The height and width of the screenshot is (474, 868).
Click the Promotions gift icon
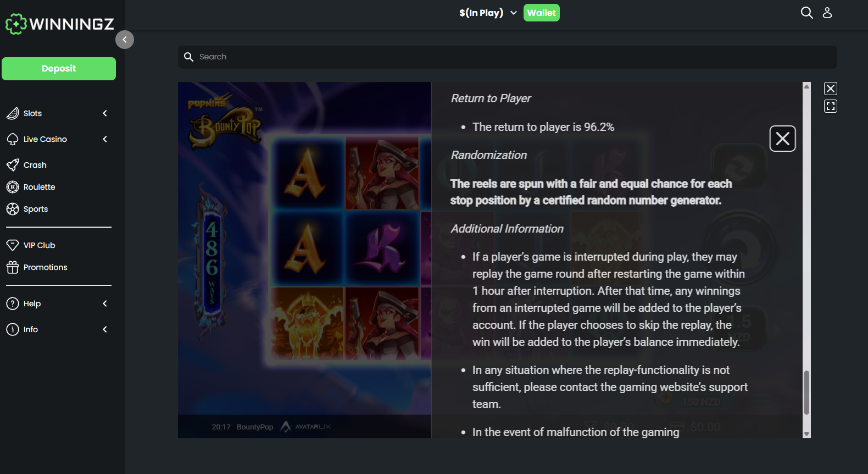pos(13,267)
